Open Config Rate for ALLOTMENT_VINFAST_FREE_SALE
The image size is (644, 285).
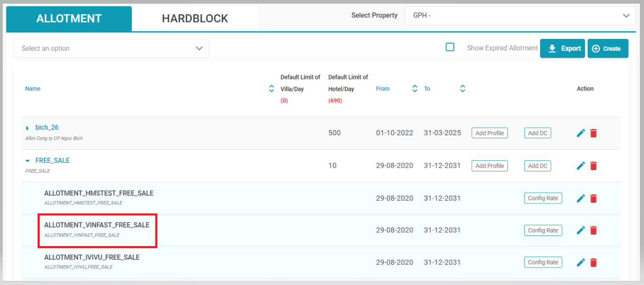[543, 230]
